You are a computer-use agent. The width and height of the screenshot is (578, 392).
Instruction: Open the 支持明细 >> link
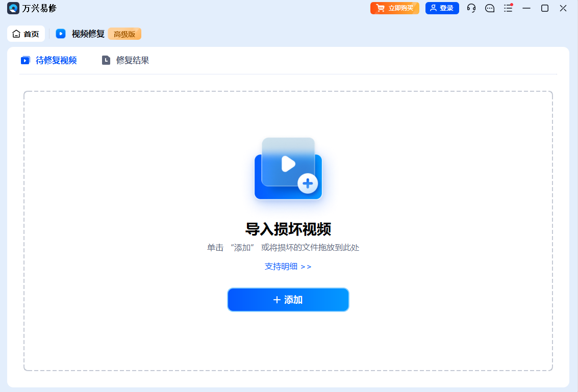click(288, 267)
